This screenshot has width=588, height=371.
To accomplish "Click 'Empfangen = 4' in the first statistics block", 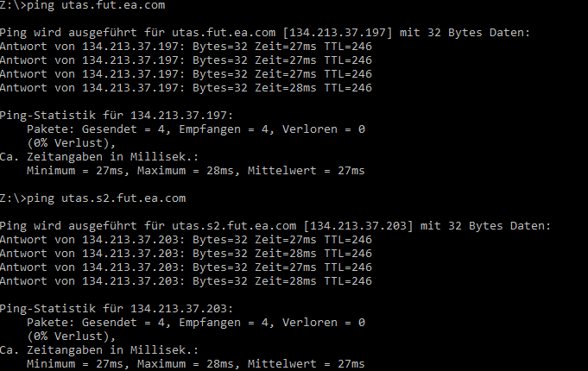I will [224, 129].
